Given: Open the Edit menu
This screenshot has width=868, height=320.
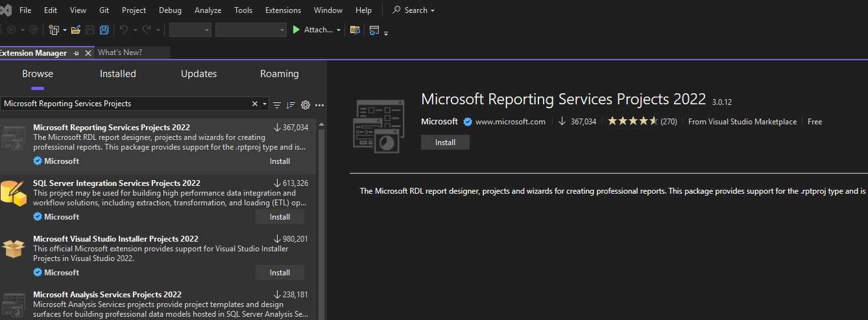Looking at the screenshot, I should pos(51,10).
